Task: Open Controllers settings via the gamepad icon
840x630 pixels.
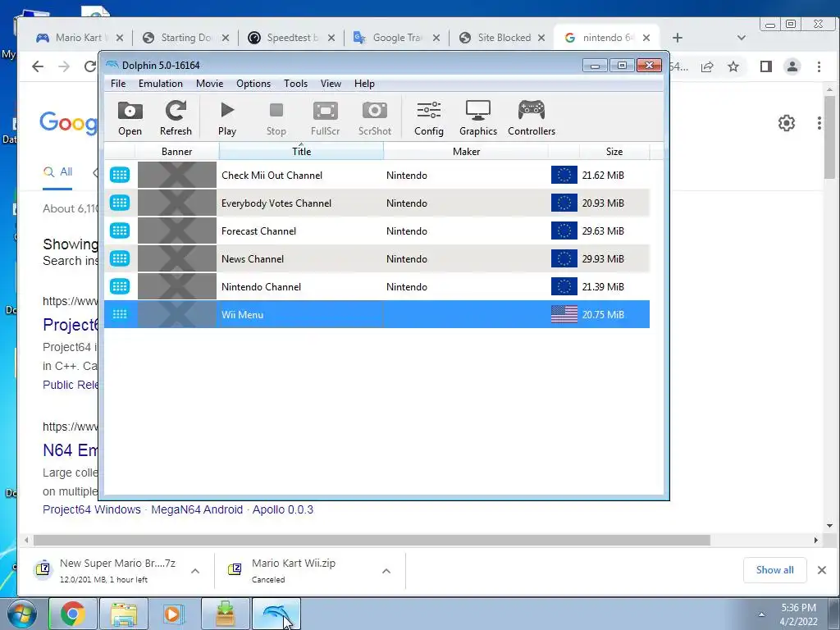Action: 532,118
